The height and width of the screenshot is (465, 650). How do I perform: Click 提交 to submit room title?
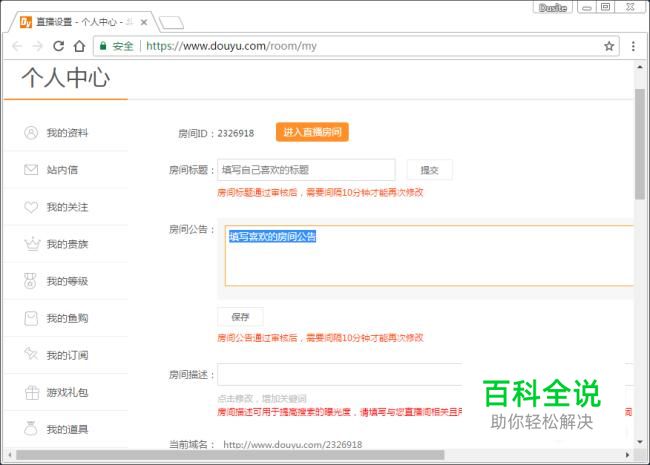429,170
